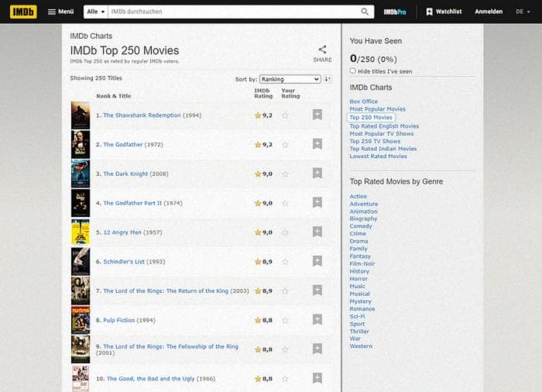Open Pulp Fiction title link
This screenshot has height=392, width=542.
coord(118,320)
